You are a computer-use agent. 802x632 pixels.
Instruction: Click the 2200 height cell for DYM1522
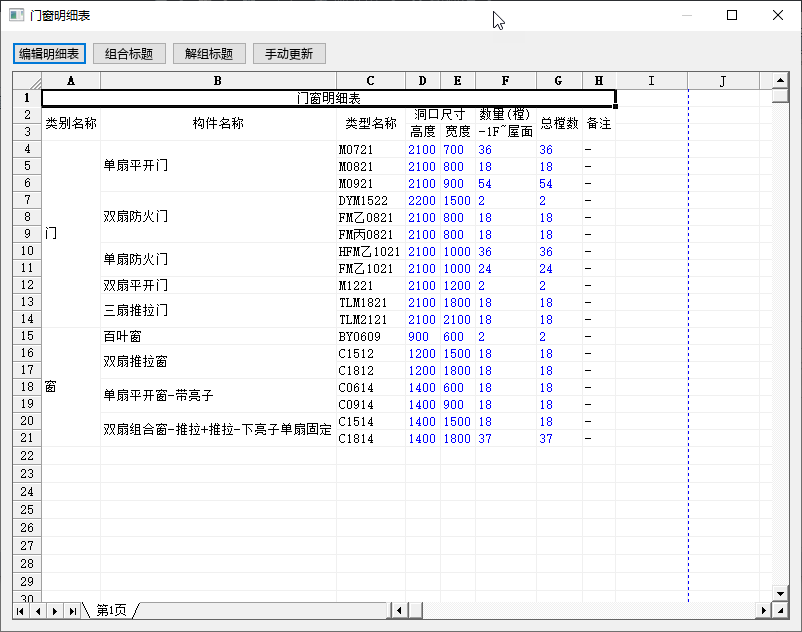tap(422, 200)
